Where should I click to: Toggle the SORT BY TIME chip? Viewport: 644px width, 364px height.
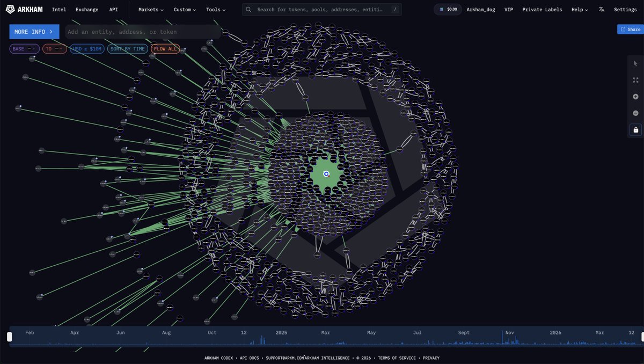[127, 49]
